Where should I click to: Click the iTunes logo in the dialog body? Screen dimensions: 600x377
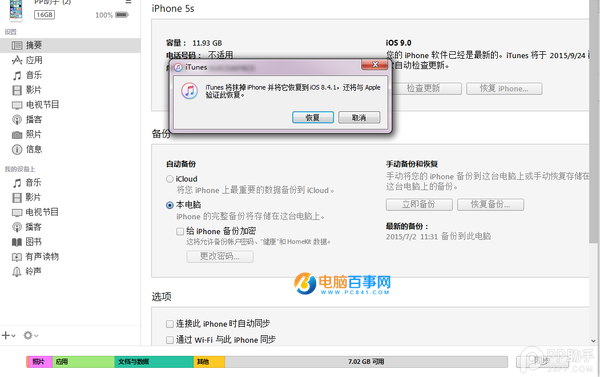(189, 91)
